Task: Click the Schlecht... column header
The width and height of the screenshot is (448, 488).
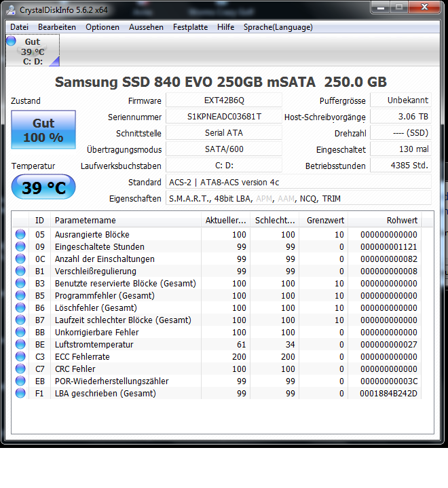Action: (x=275, y=221)
